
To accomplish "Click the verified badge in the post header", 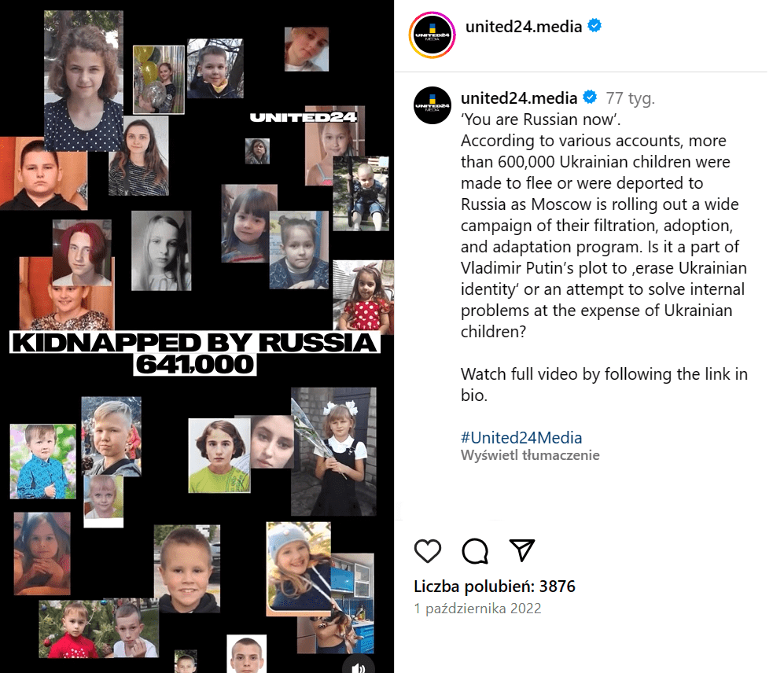I will 594,25.
